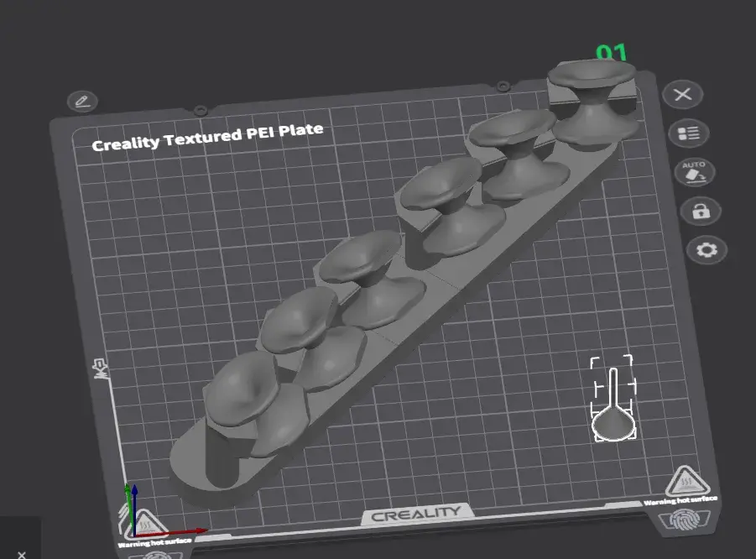Close the small panel at bottom-left
The width and height of the screenshot is (756, 559).
pos(22,553)
